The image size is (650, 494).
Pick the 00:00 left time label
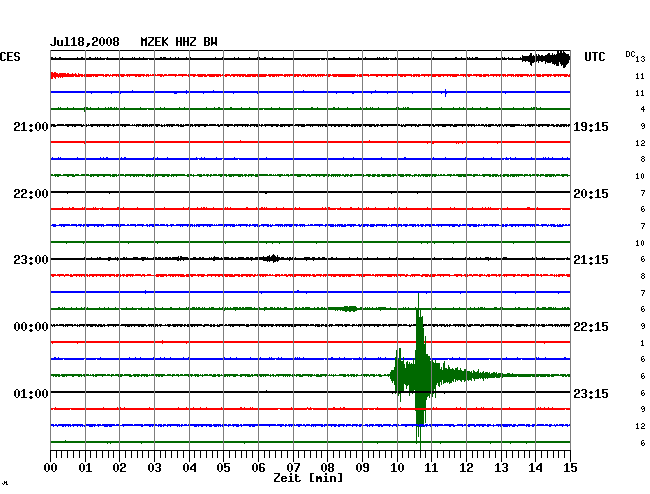tap(31, 327)
